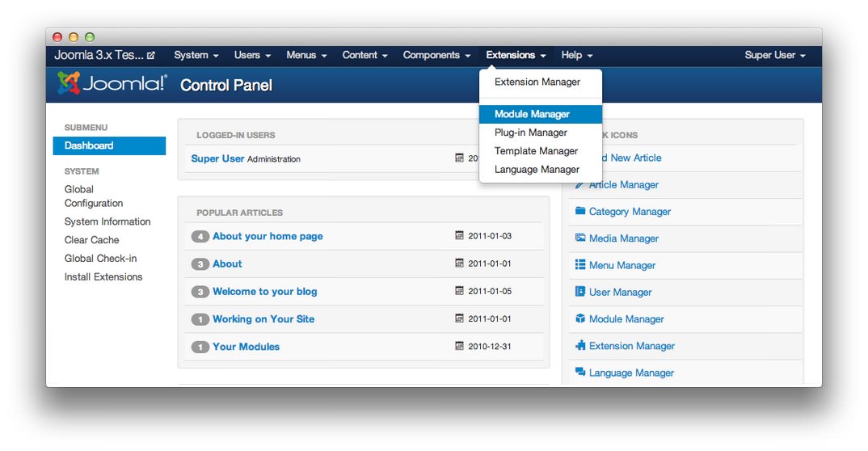Open the Users dropdown menu
This screenshot has width=868, height=451.
click(252, 55)
